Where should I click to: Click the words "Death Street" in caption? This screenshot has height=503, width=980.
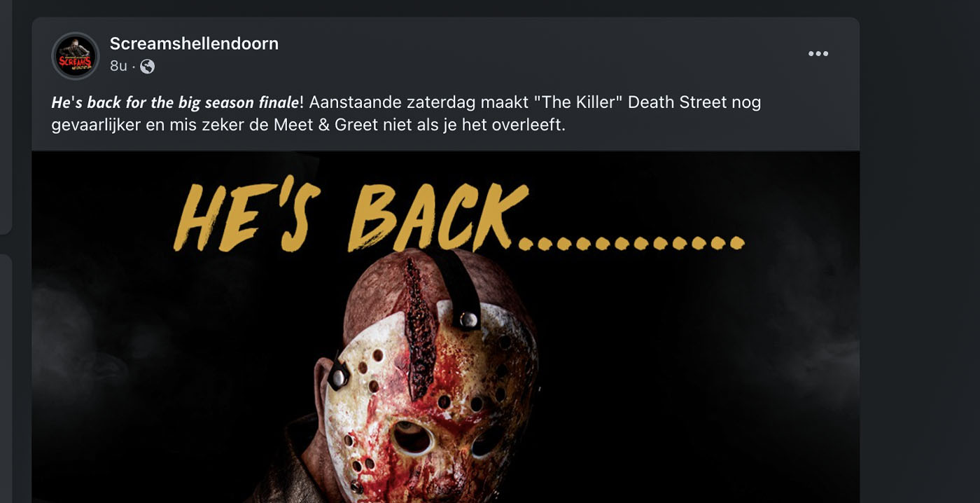pos(676,102)
